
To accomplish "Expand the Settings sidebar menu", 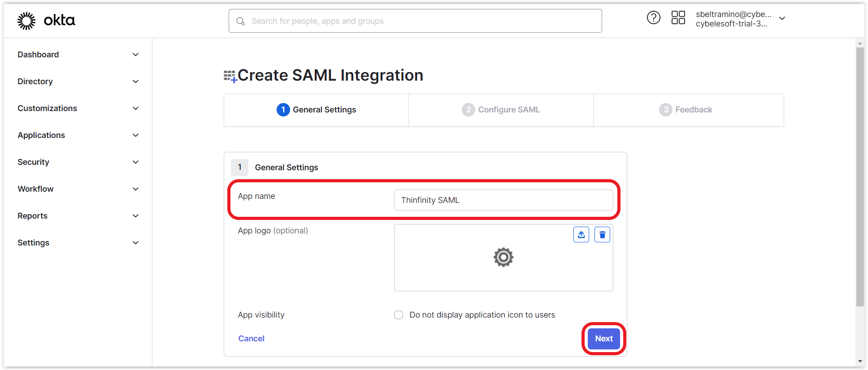I will pos(78,243).
